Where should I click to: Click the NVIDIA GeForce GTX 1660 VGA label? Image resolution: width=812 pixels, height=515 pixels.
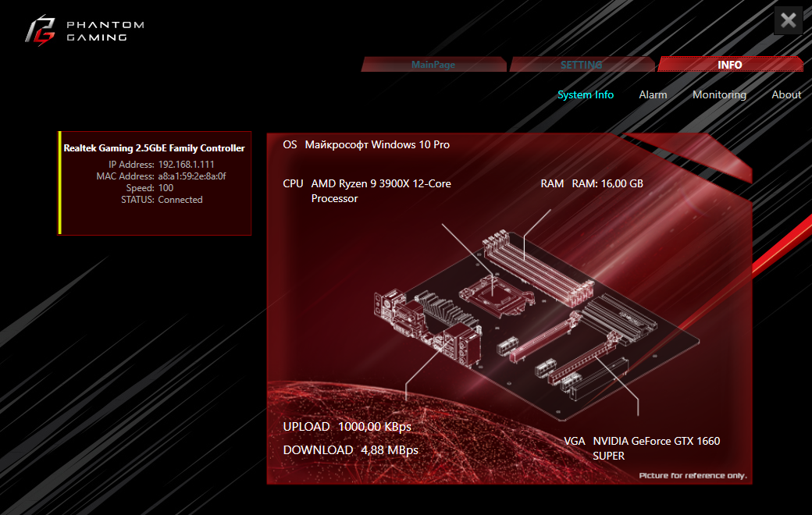coord(656,448)
